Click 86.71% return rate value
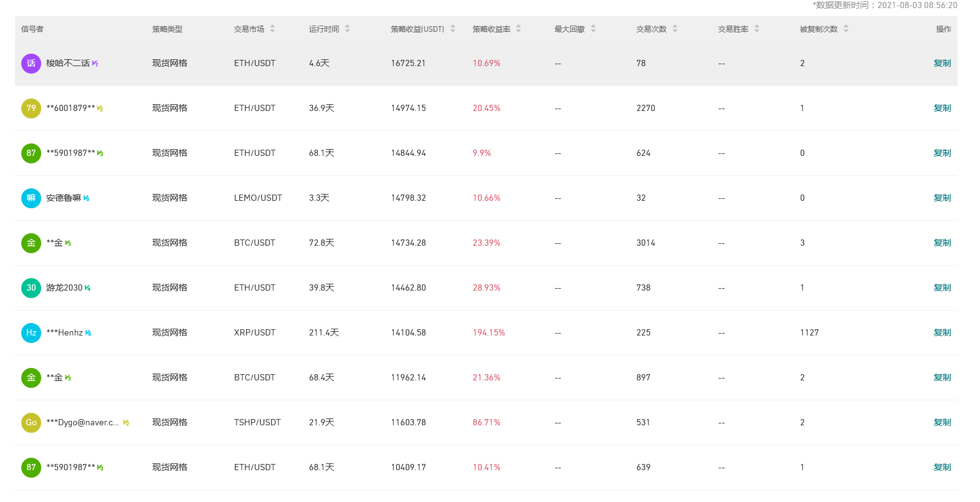Viewport: 980px width, 502px height. tap(486, 423)
